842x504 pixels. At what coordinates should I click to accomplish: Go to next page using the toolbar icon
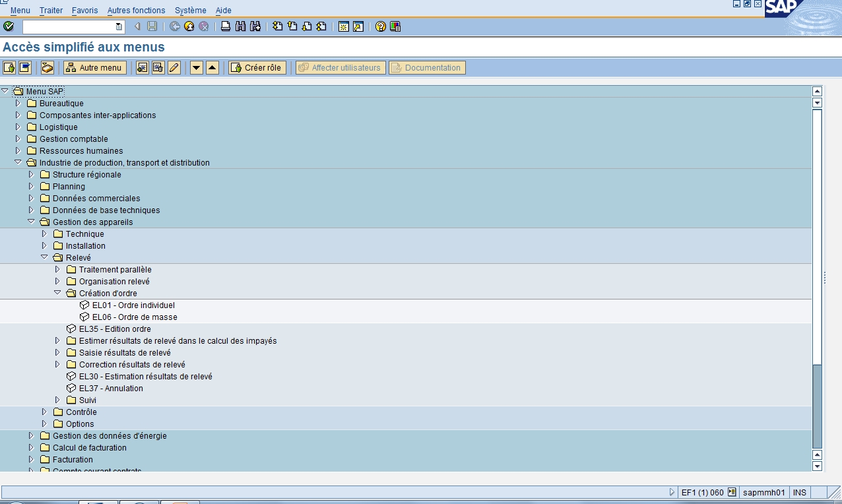click(307, 26)
